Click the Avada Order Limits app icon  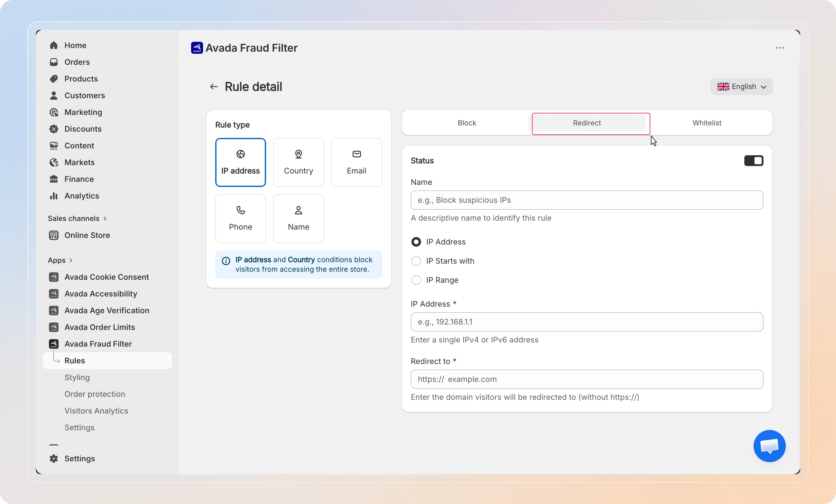pos(54,327)
